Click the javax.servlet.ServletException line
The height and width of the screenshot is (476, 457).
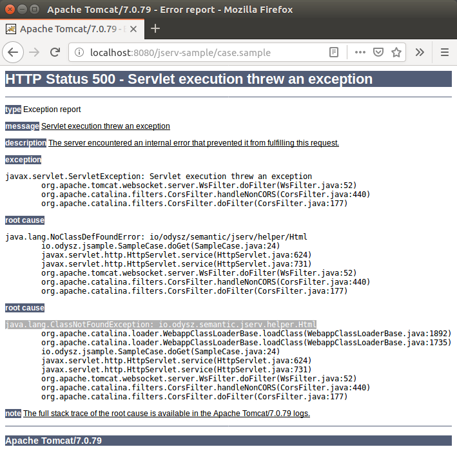point(159,176)
